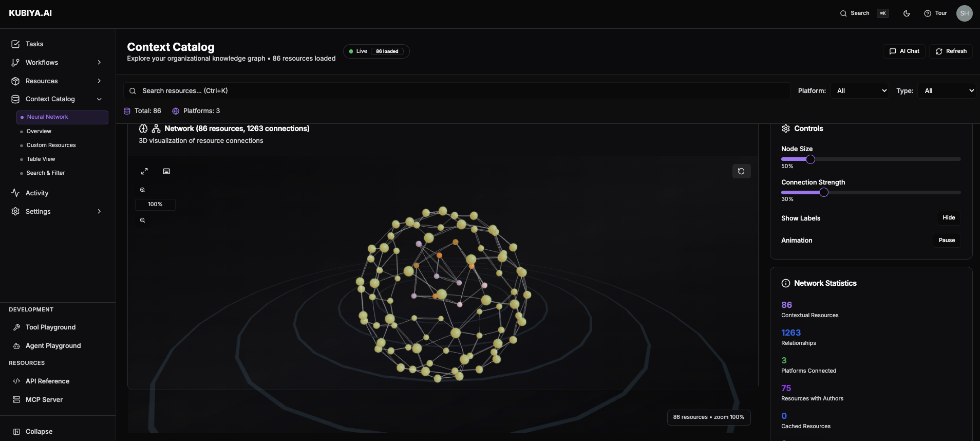Open the SH user avatar
The width and height of the screenshot is (980, 441).
click(x=964, y=13)
